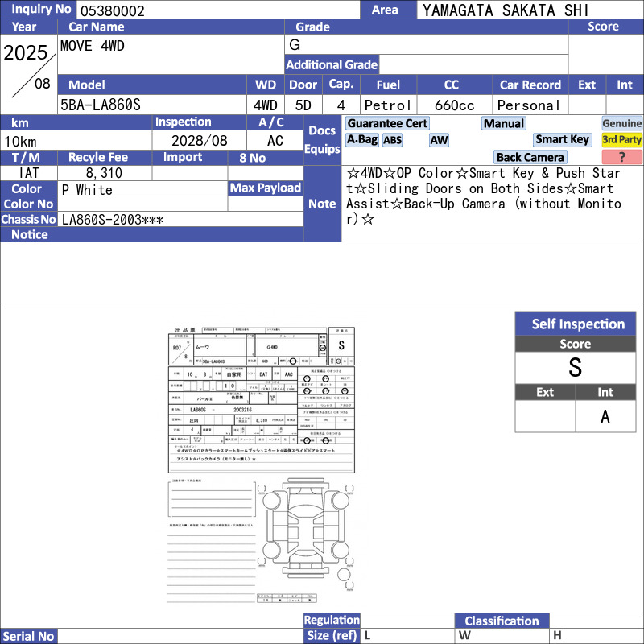The height and width of the screenshot is (644, 644).
Task: Click the interior grade A
Action: [x=605, y=416]
